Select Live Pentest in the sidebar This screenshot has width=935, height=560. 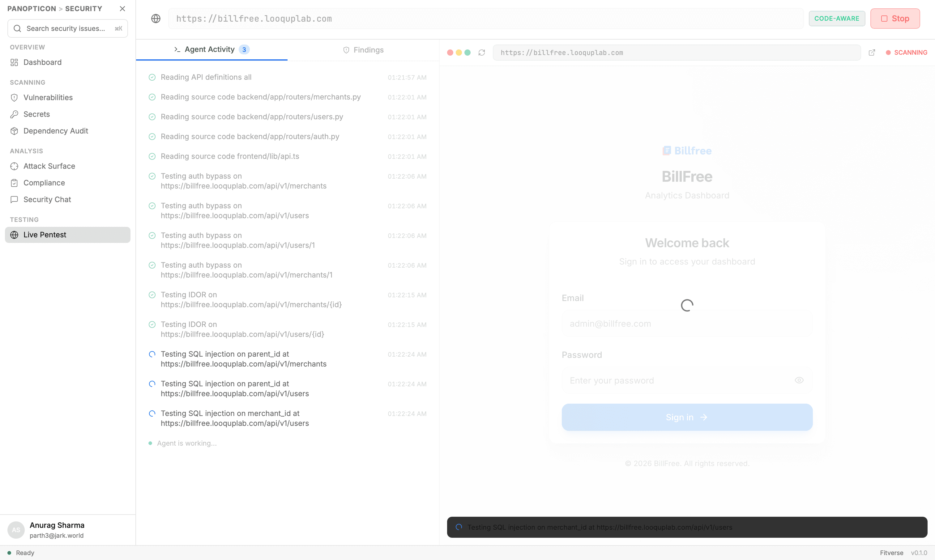tap(45, 234)
